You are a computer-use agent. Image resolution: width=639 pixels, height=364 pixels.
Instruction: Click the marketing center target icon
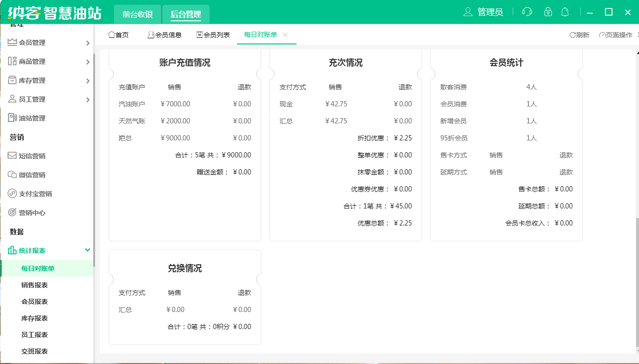click(x=12, y=213)
